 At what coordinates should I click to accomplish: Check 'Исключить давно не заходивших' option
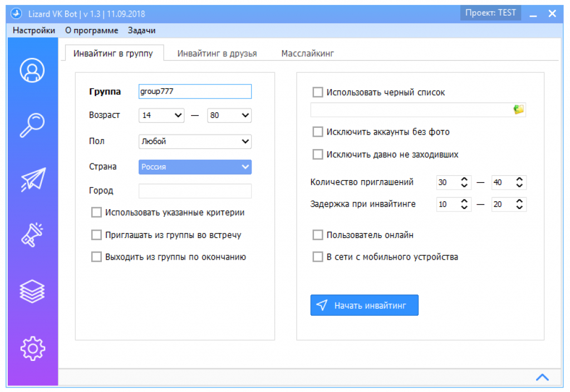318,154
